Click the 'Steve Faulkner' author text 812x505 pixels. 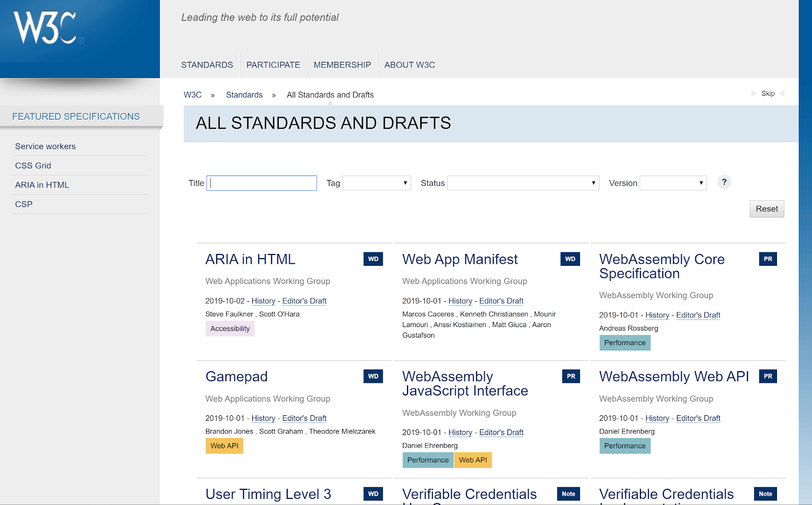tap(229, 314)
